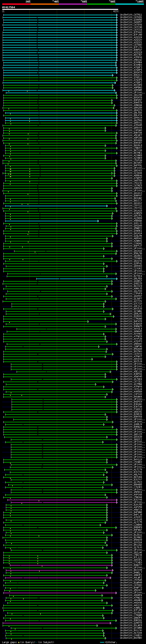Viewport: 146px width, 644px height.
Task: Select the cyan alignment bar for UniRef100_C5YT11
Action: (56, 206)
